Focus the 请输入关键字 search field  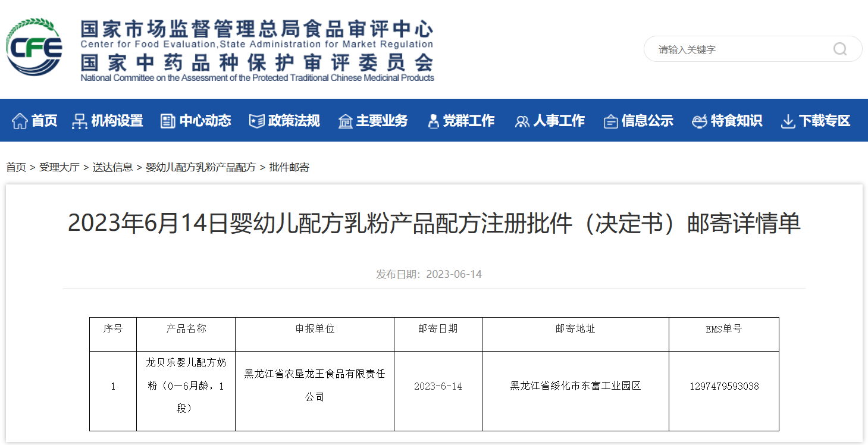pyautogui.click(x=738, y=49)
